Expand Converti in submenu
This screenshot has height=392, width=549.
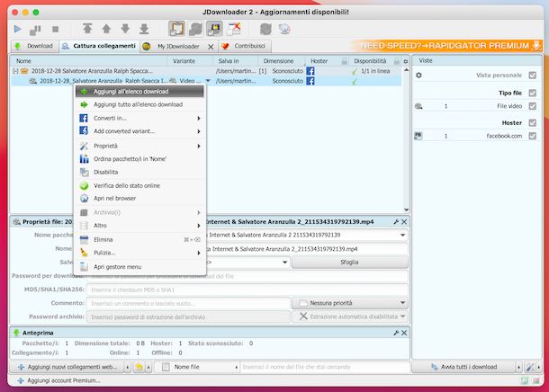199,118
